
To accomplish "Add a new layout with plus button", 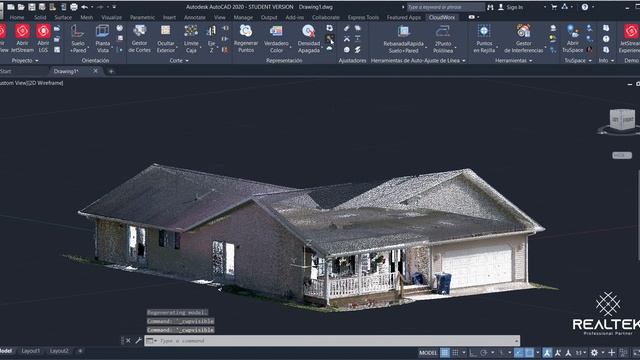I will tap(80, 351).
